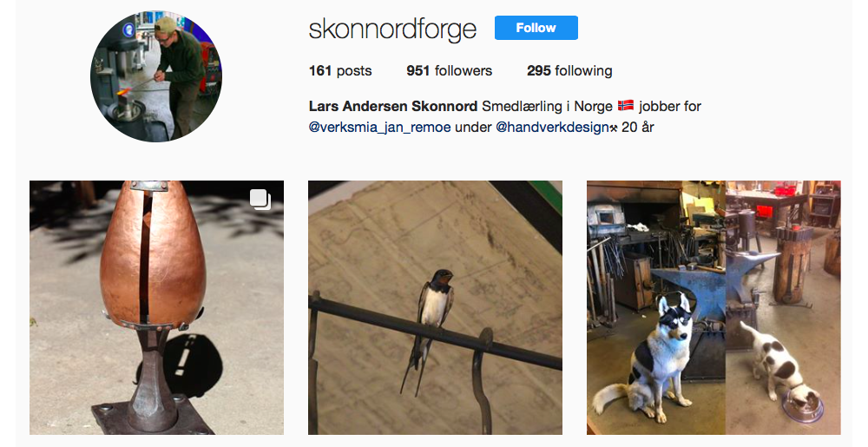Click the 'Smedlærling i Norge' bio text
This screenshot has height=447, width=868.
pyautogui.click(x=547, y=106)
